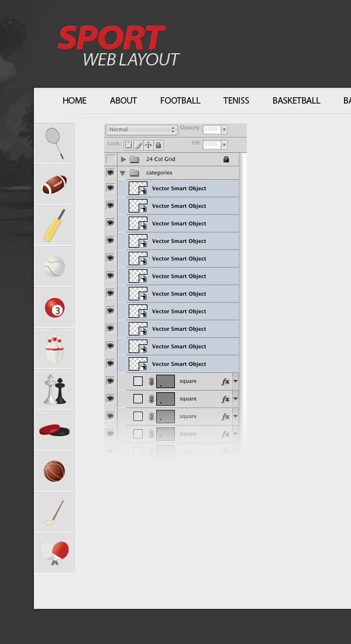Screen dimensions: 351x644
Task: Select the red number 3 billiard ball icon
Action: pyautogui.click(x=54, y=307)
